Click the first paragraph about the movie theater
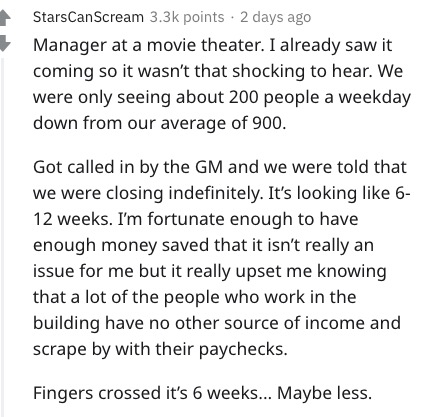Viewport: 439px width, 417px height. (222, 84)
